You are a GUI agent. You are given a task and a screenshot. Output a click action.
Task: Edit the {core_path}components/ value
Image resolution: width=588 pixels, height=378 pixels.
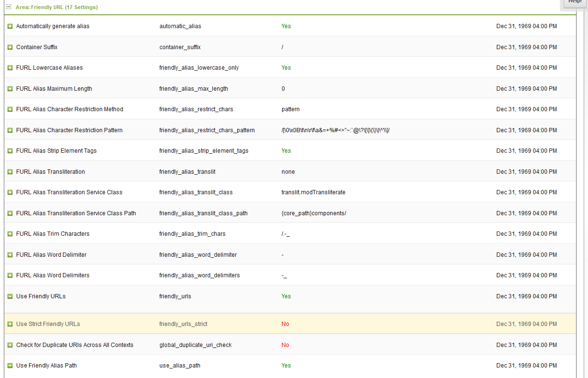click(314, 213)
